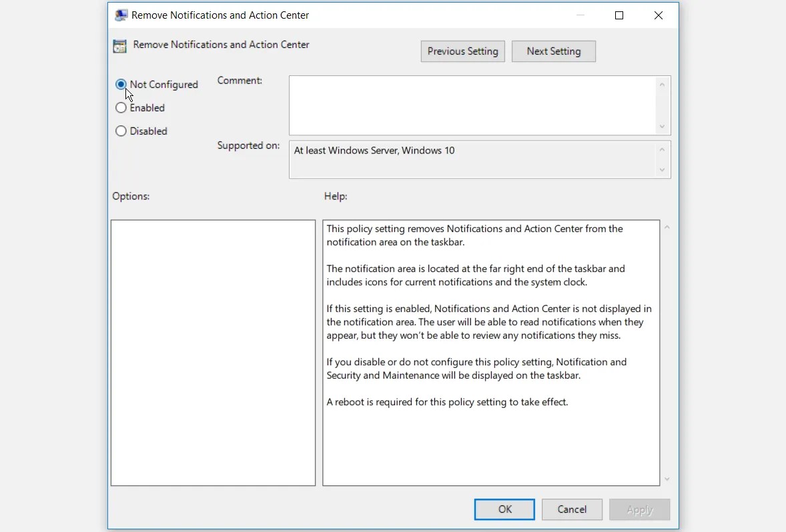Click the Previous Setting button
The image size is (786, 532).
(462, 51)
